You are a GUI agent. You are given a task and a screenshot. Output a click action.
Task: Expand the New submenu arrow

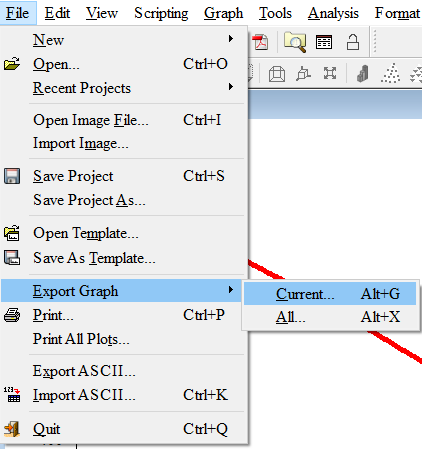point(231,39)
